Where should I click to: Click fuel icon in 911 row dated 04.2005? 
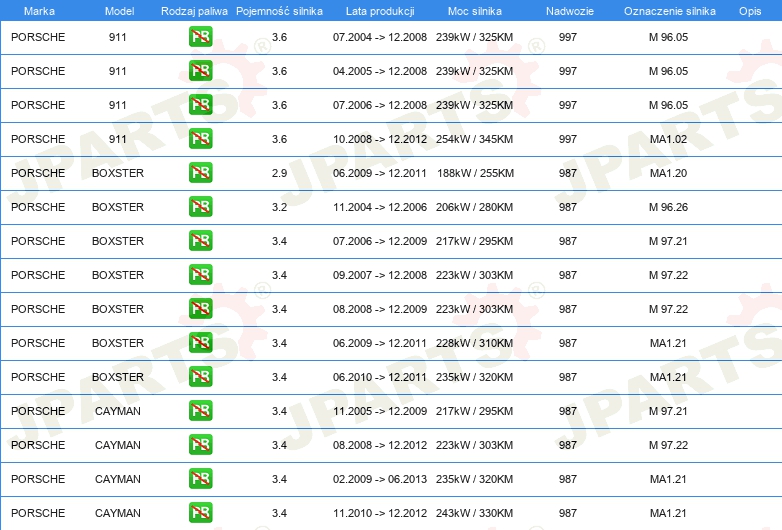200,71
